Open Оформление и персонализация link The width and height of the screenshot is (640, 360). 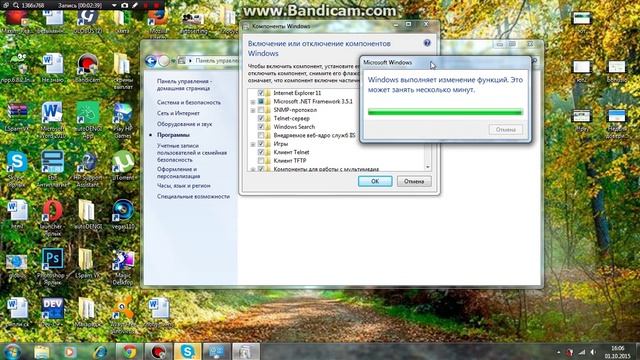pos(178,173)
